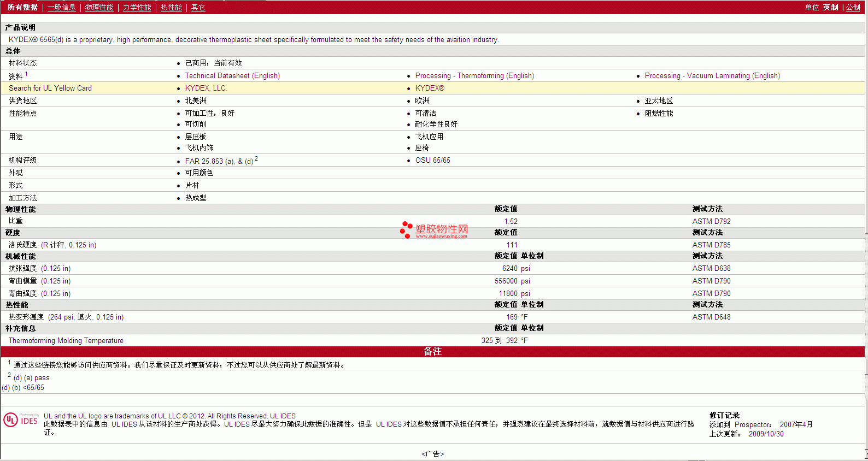Click Search for UL Yellow Card label

click(x=50, y=88)
